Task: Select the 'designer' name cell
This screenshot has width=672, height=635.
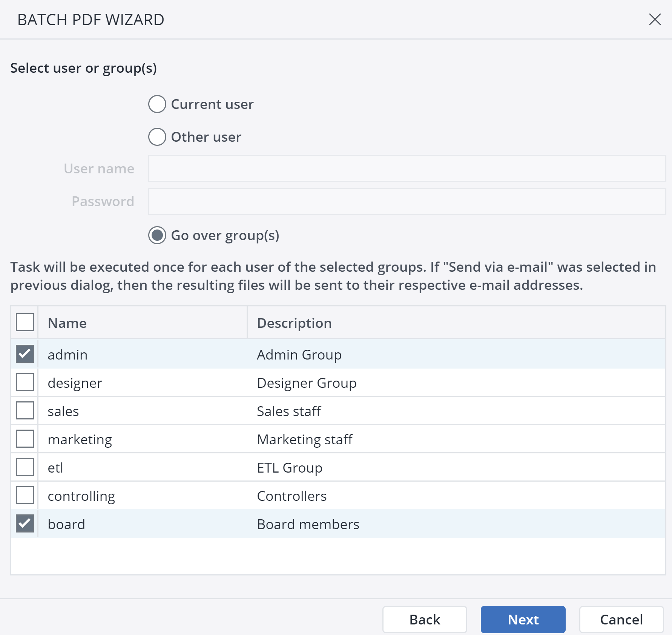Action: click(143, 383)
